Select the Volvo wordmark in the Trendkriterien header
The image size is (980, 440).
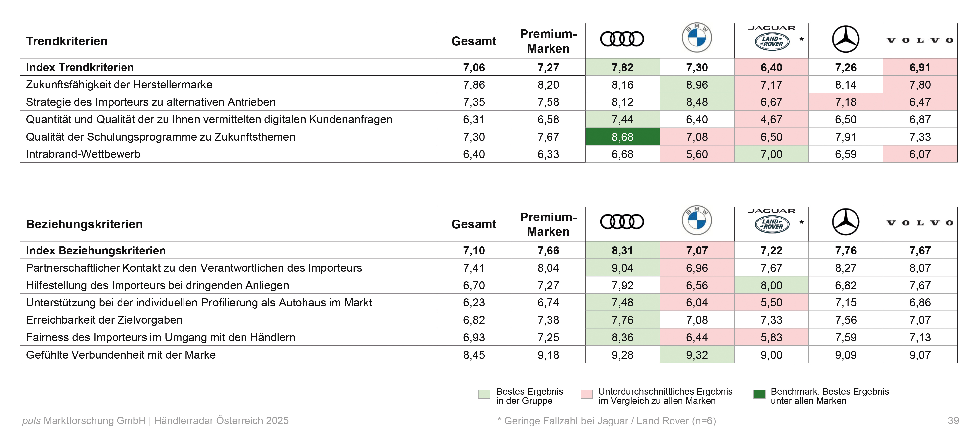pos(919,40)
